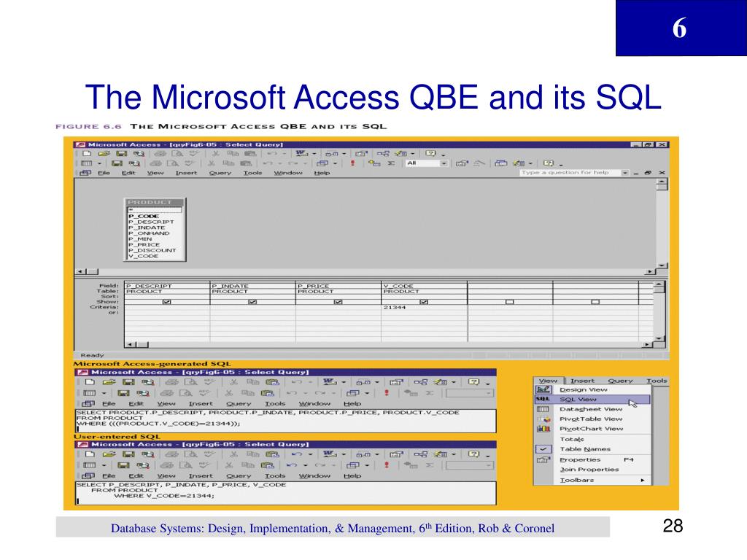This screenshot has width=747, height=560.
Task: Click the Query Type icon in the design window toolbar
Action: click(x=322, y=163)
